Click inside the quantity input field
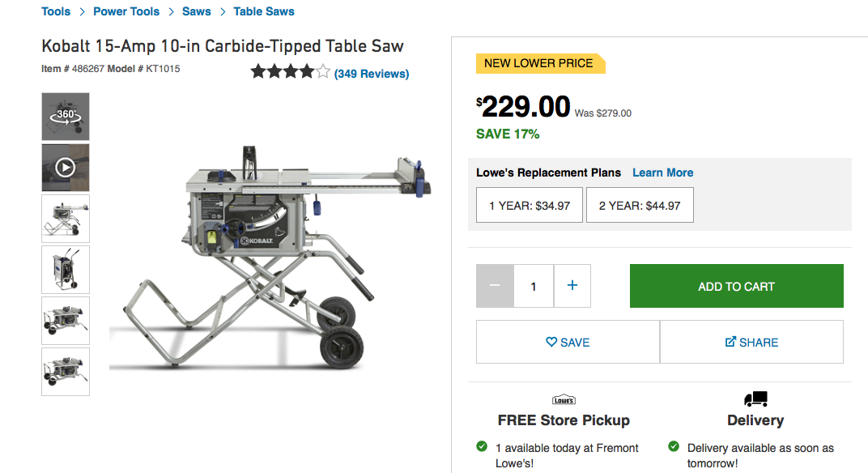Viewport: 868px width, 473px height. point(534,286)
